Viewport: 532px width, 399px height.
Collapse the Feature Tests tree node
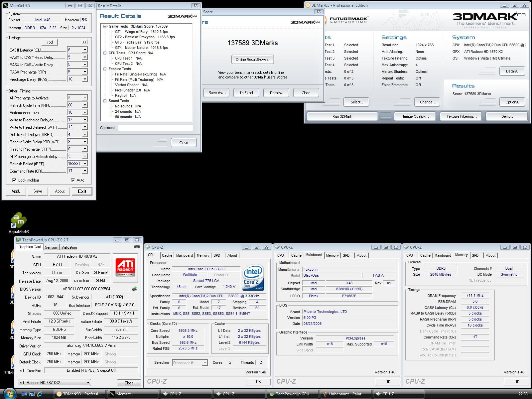click(105, 69)
